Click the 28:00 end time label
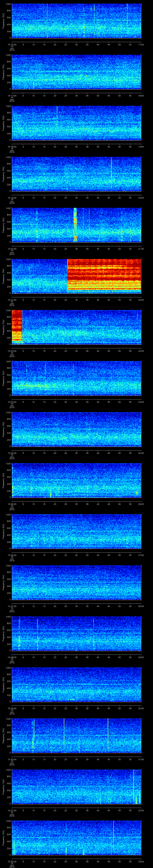The width and height of the screenshot is (153, 868). click(141, 606)
